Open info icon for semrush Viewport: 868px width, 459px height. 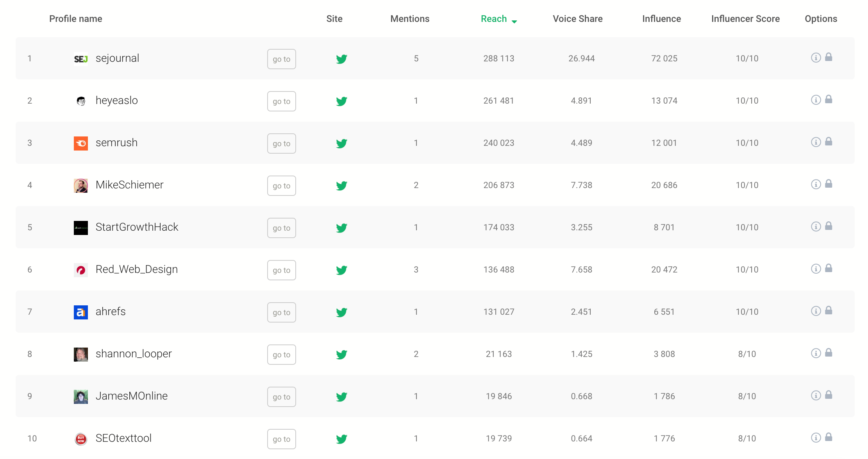(x=816, y=142)
